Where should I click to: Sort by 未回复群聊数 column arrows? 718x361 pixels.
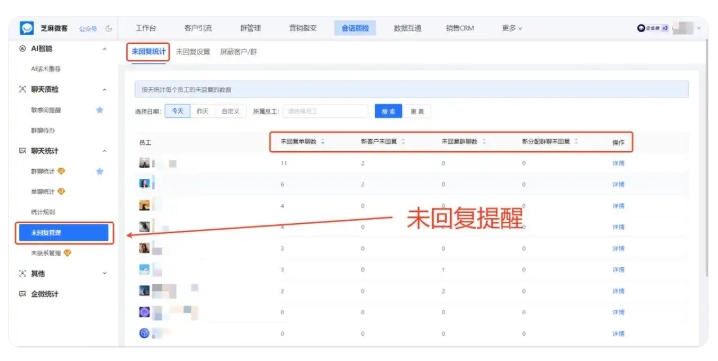click(484, 142)
